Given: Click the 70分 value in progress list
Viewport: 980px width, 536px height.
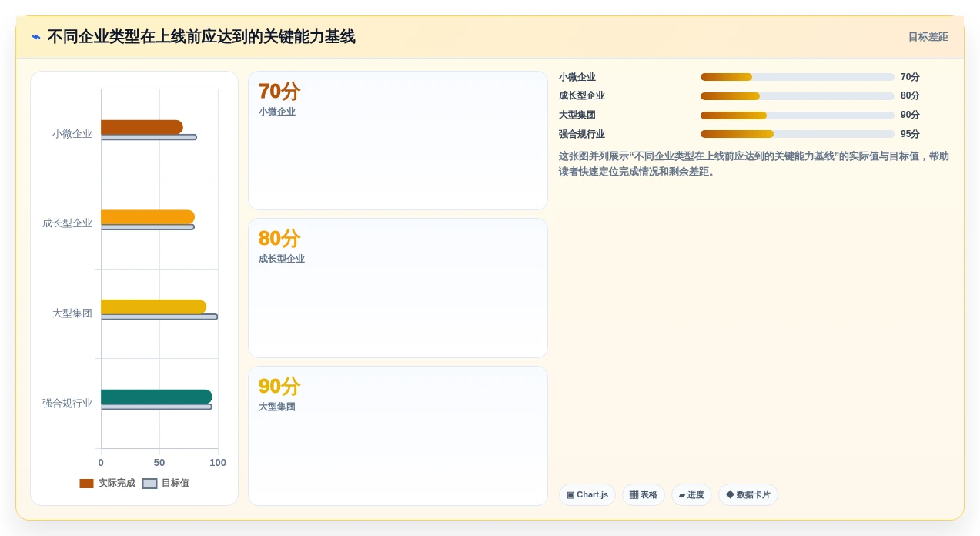Looking at the screenshot, I should [x=910, y=77].
